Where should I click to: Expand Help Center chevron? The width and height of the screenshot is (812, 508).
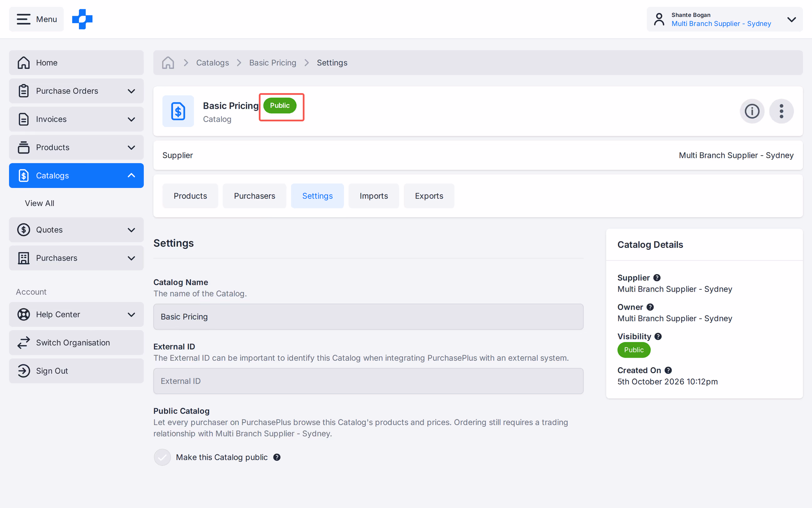131,314
